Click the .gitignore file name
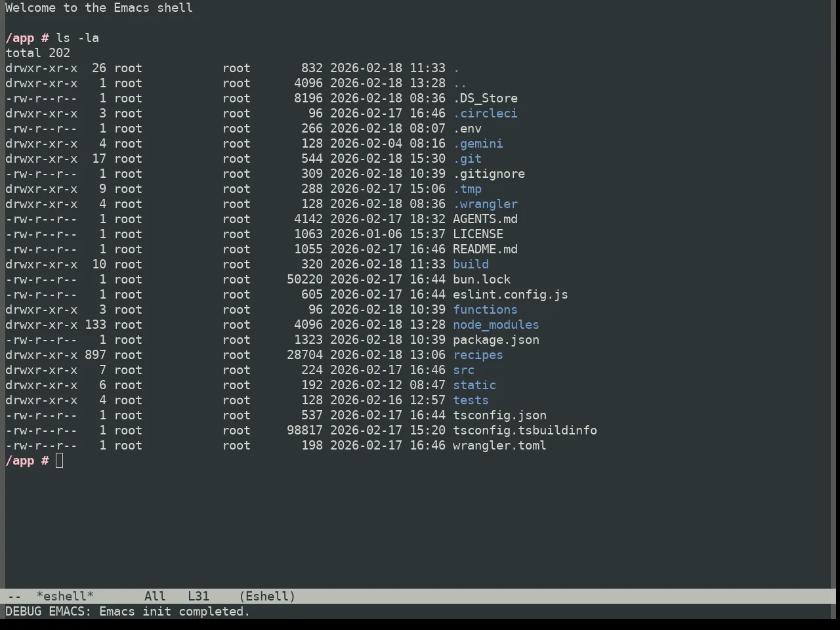The width and height of the screenshot is (840, 630). (x=489, y=174)
